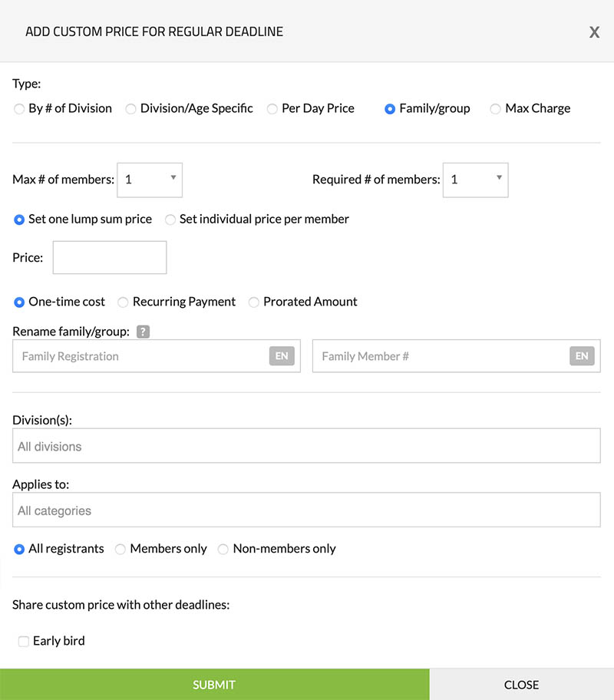Choose Division/Age Specific type option

tap(131, 109)
